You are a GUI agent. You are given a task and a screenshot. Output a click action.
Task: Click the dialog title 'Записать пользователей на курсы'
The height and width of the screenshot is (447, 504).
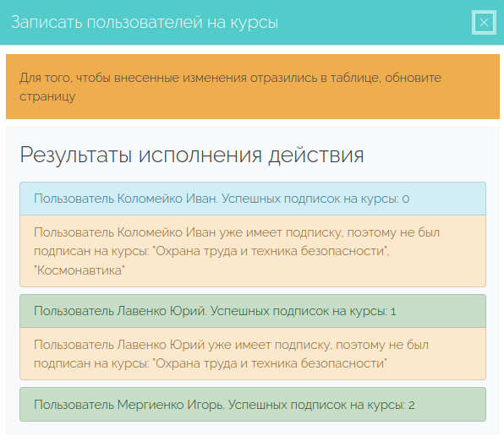pos(145,23)
